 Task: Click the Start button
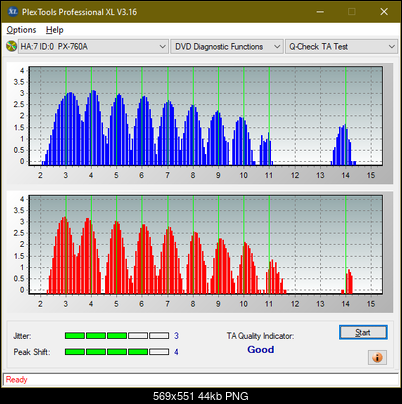click(363, 332)
